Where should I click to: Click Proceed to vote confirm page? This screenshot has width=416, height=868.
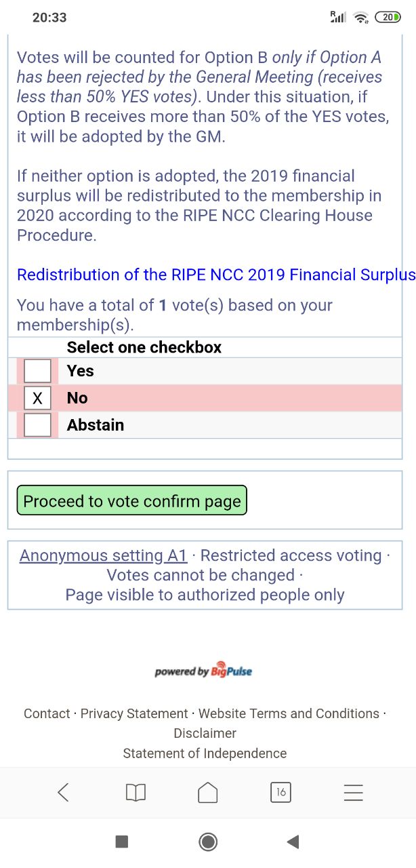[131, 500]
